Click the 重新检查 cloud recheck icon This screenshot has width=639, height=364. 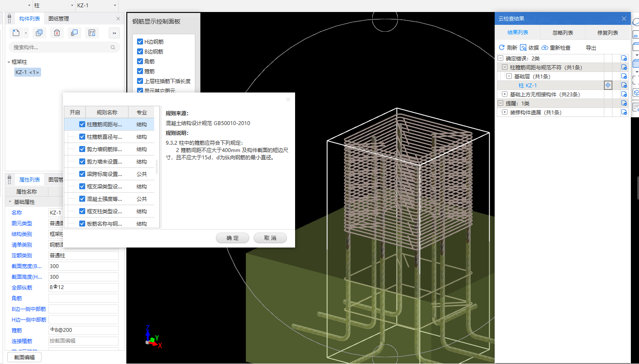click(x=545, y=48)
